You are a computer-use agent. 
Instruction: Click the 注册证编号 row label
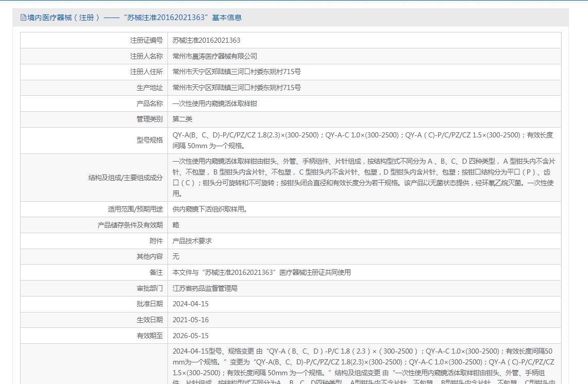(x=146, y=40)
